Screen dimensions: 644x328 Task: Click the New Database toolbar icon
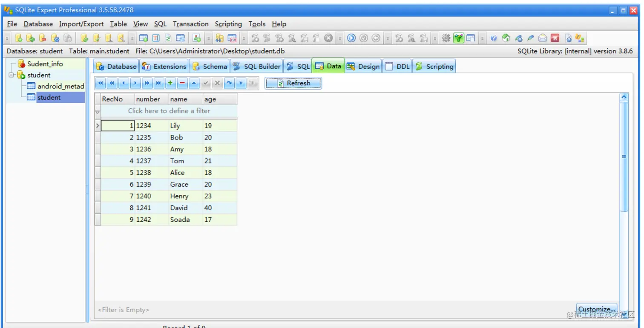pos(19,38)
